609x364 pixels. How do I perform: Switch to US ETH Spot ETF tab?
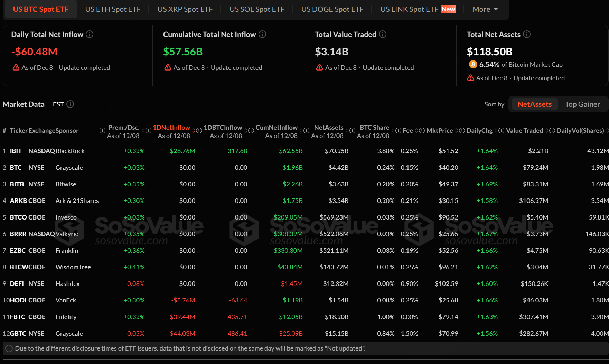tap(113, 9)
